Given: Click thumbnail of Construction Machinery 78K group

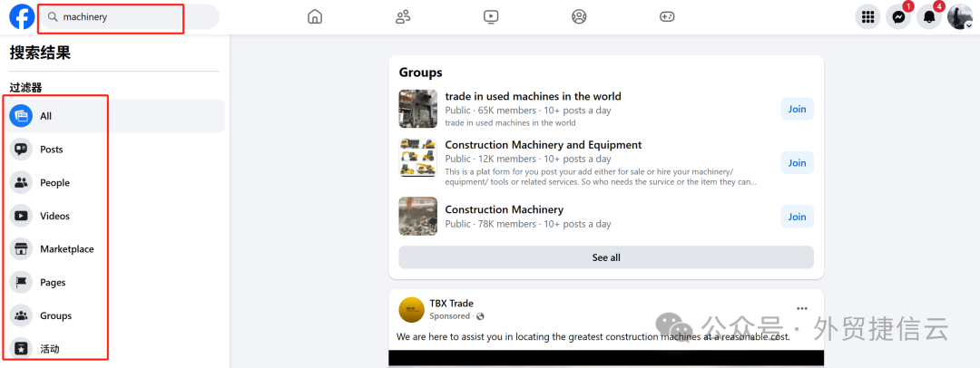Looking at the screenshot, I should 418,216.
